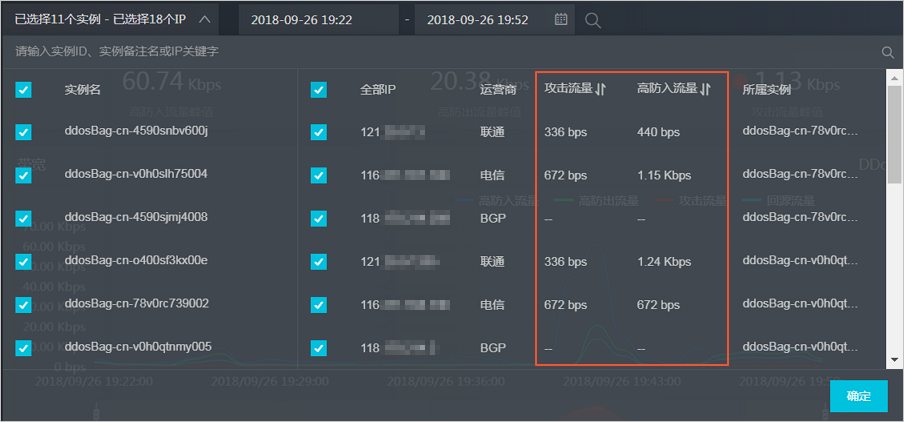Select instance name ddosBag-cn-78v0rc739002
Image resolution: width=904 pixels, height=422 pixels.
click(x=137, y=303)
